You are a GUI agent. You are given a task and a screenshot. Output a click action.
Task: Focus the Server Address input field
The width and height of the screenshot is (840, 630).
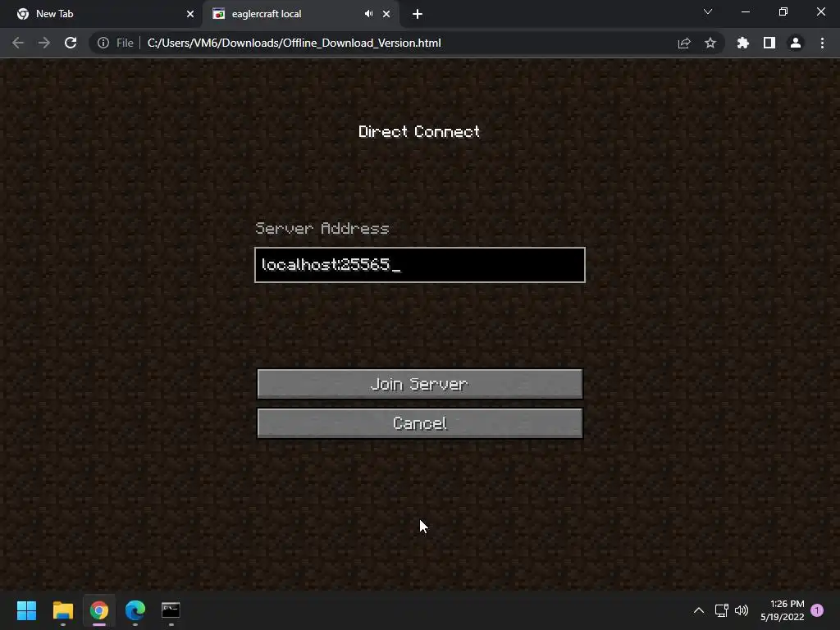419,265
